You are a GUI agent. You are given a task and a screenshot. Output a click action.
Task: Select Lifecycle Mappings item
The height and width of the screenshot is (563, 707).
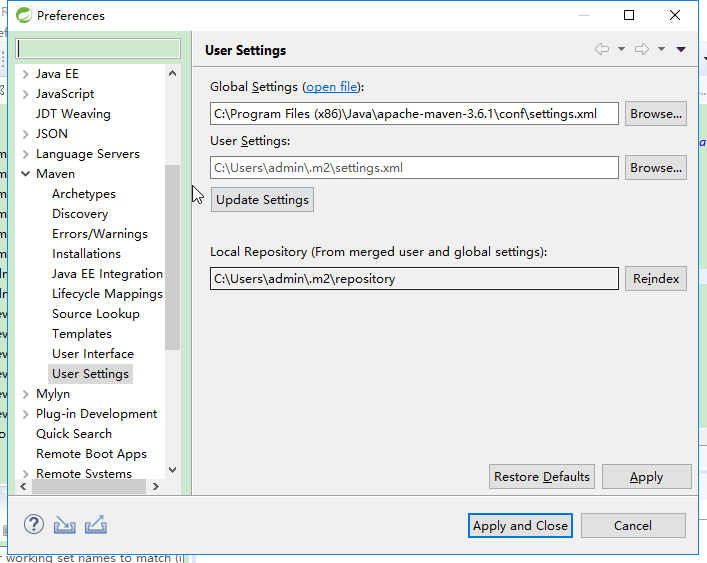[107, 294]
